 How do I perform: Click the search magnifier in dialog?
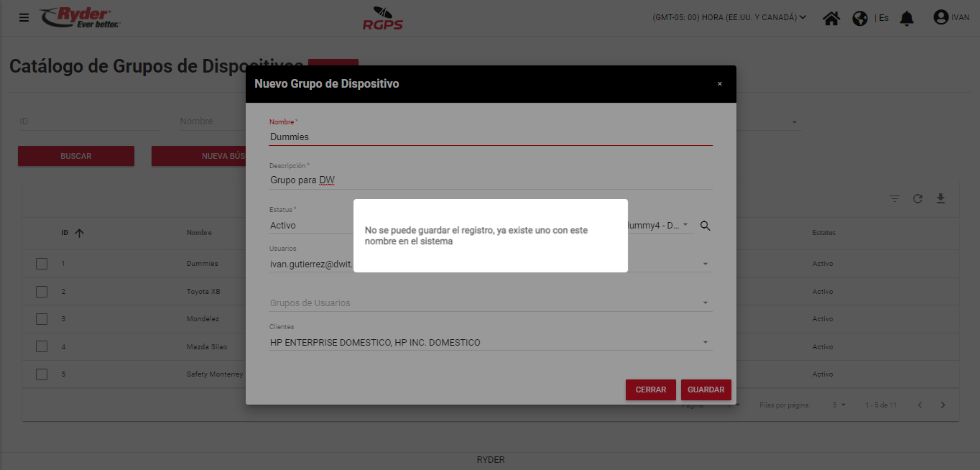pos(705,226)
